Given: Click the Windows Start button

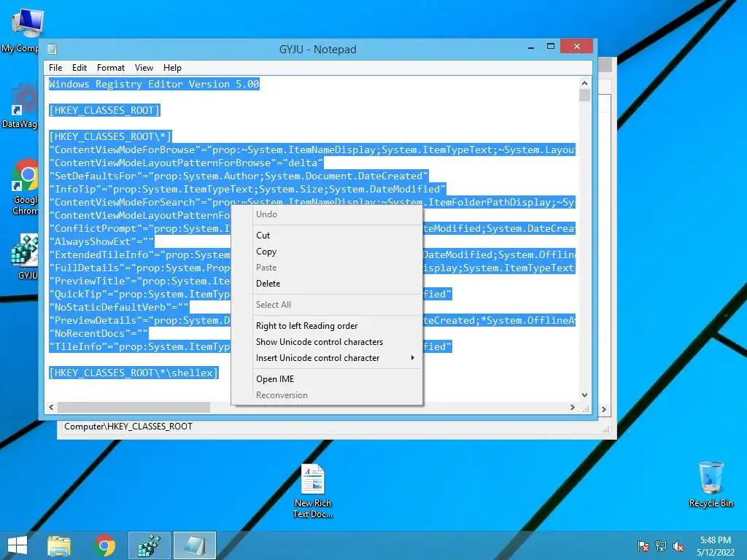Looking at the screenshot, I should (x=18, y=545).
